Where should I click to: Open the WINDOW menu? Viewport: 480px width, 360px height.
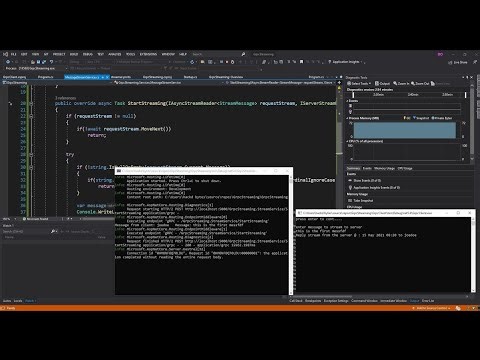(168, 54)
